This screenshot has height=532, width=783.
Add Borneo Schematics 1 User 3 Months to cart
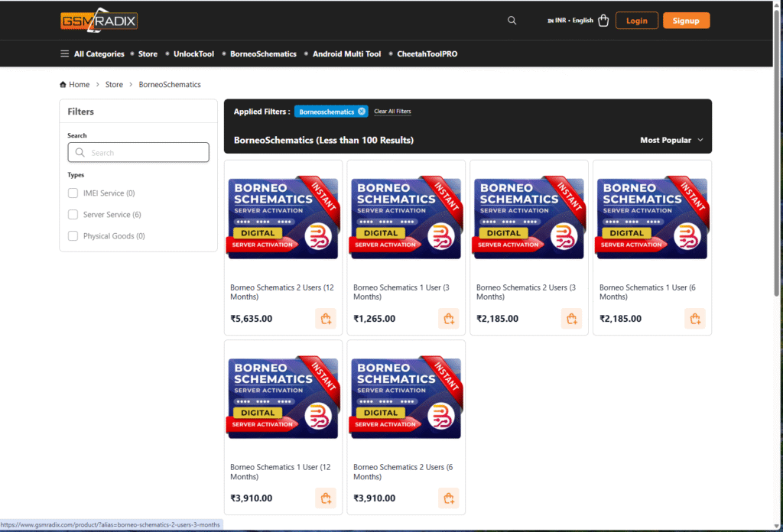(449, 319)
